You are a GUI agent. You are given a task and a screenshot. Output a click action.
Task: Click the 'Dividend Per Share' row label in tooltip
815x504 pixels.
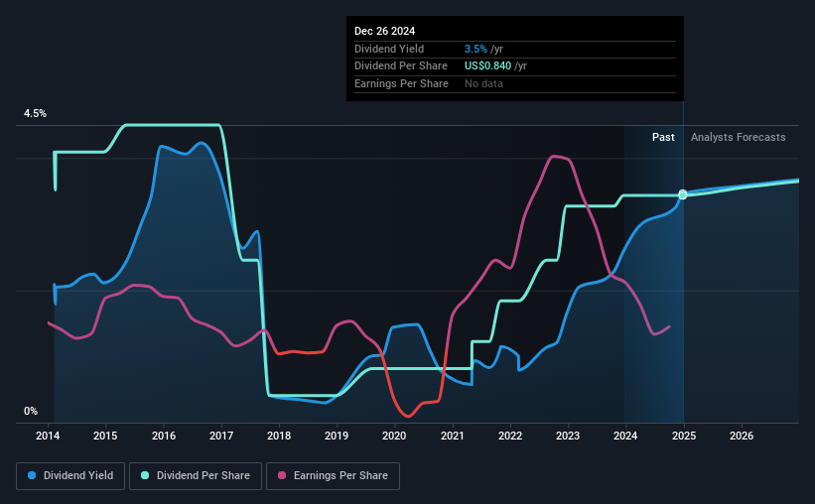pyautogui.click(x=401, y=66)
